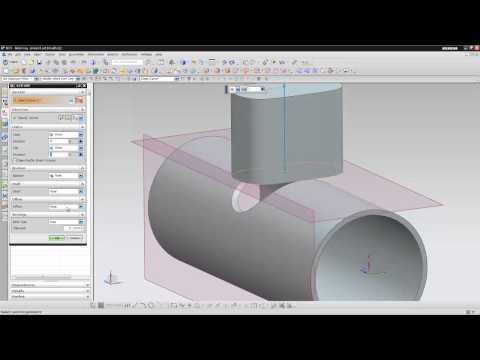Click the command finder search field

[x=127, y=62]
